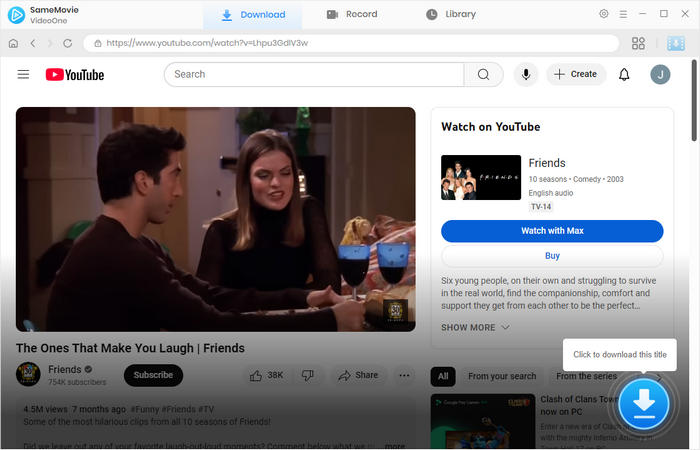Open the site grid switcher icon

coord(638,43)
